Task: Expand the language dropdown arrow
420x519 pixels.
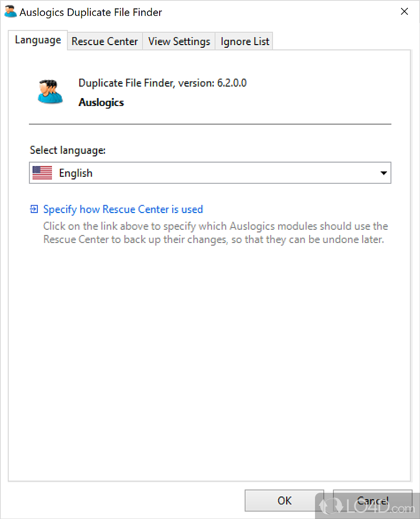Action: click(384, 173)
